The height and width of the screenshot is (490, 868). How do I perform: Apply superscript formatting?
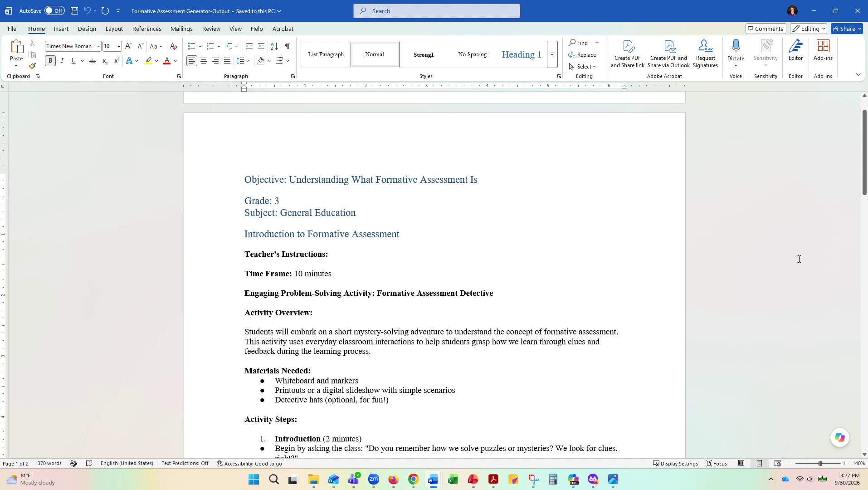117,61
